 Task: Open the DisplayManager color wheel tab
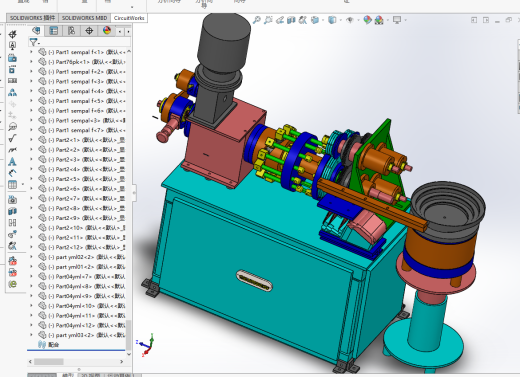tap(107, 31)
